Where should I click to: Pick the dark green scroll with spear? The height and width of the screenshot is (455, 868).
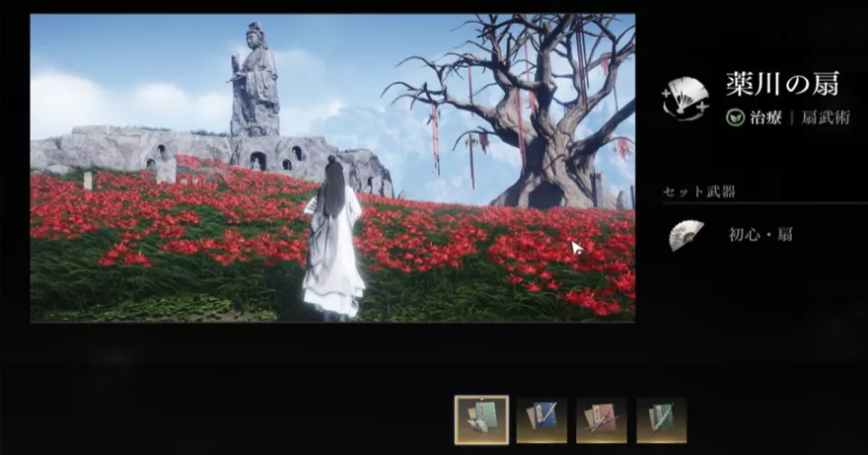coord(661,419)
